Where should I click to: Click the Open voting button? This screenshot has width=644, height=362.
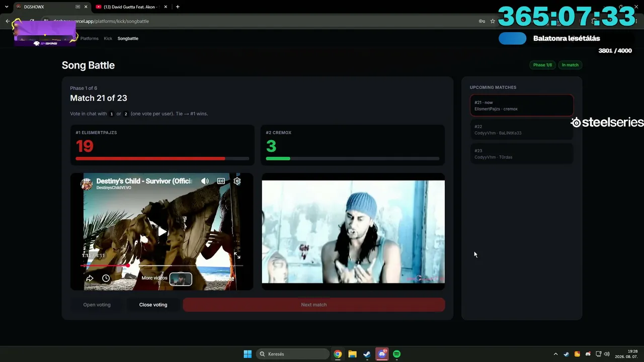click(97, 305)
